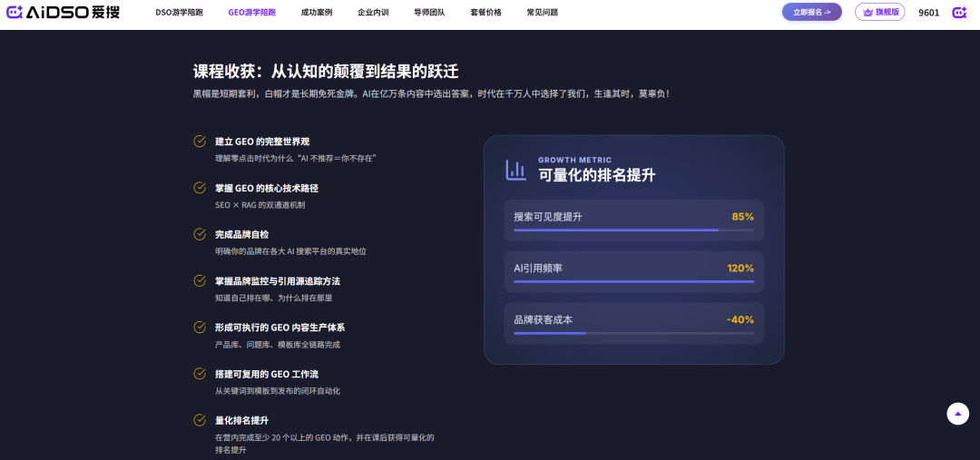Click checkmark next to 掌握品牌监控与引用源追踪方法
Viewport: 980px width, 460px height.
(x=200, y=280)
